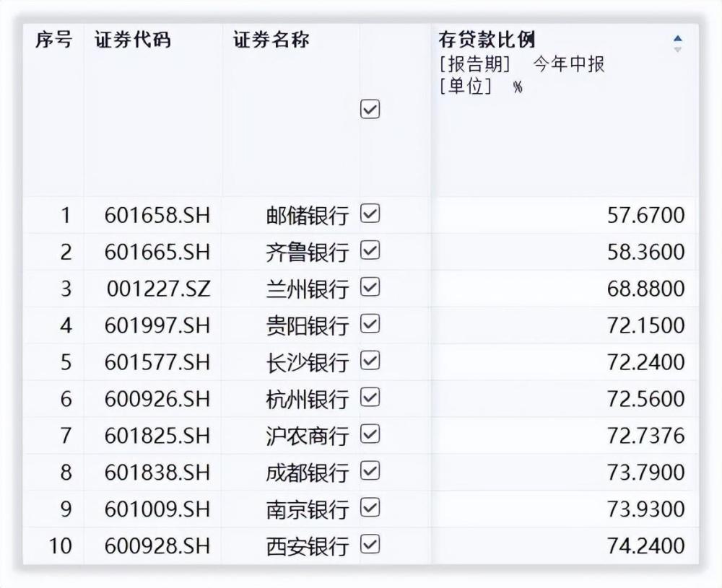Select the value 73.7900
Viewport: 722px width, 588px height.
click(646, 473)
